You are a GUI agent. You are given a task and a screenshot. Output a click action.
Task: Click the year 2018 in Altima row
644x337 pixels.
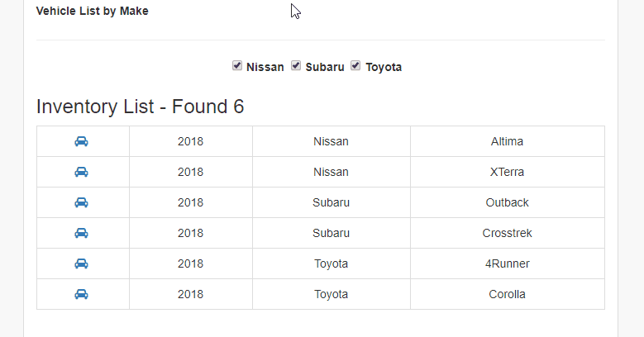click(x=191, y=141)
